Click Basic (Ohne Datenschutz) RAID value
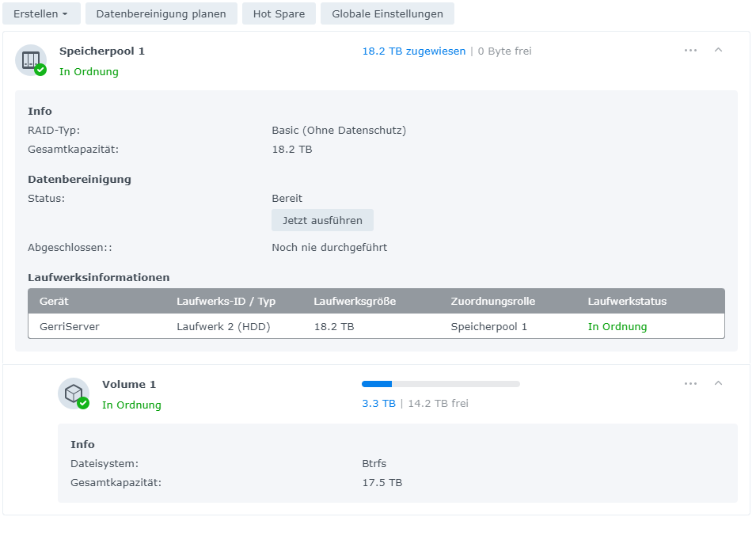 (x=339, y=130)
